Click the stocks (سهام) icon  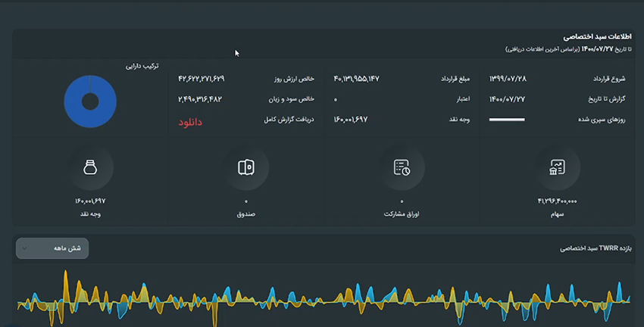point(557,168)
